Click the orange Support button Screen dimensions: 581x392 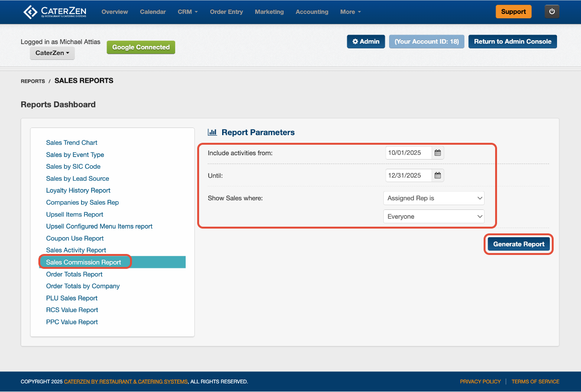(513, 12)
